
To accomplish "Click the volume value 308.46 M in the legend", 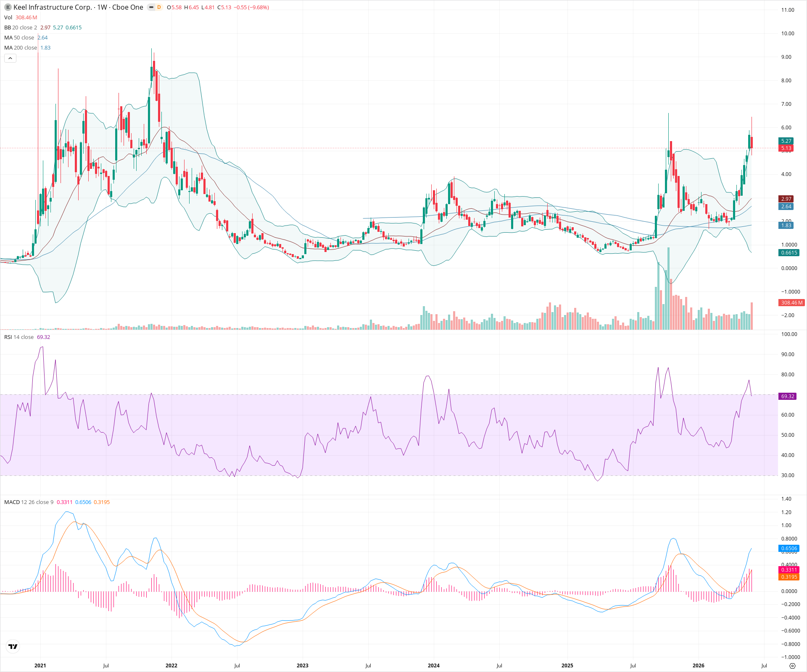I will 26,17.
